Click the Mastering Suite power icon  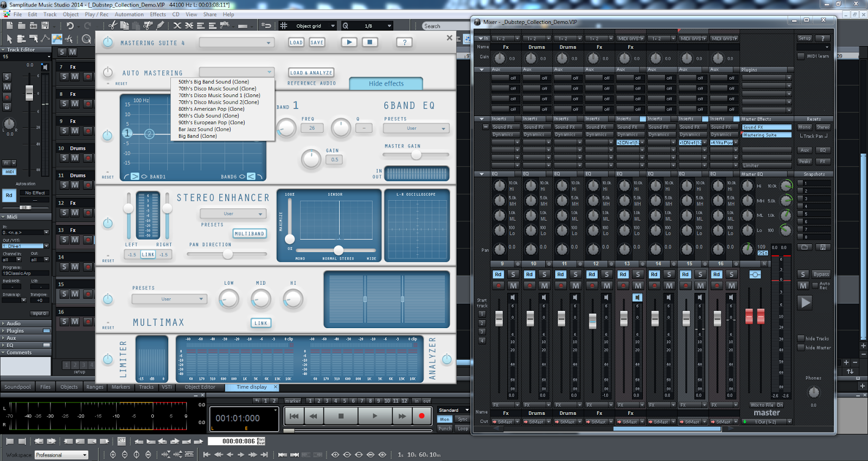108,42
